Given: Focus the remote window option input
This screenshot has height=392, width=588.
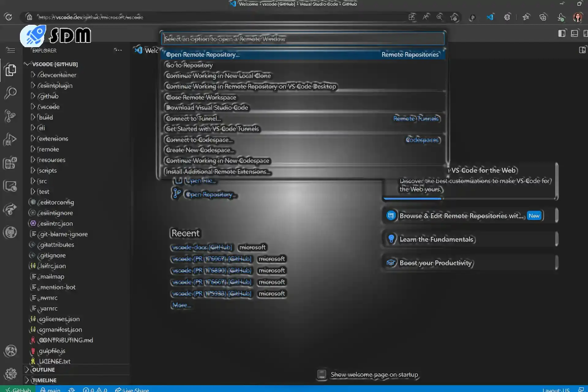Looking at the screenshot, I should 303,39.
